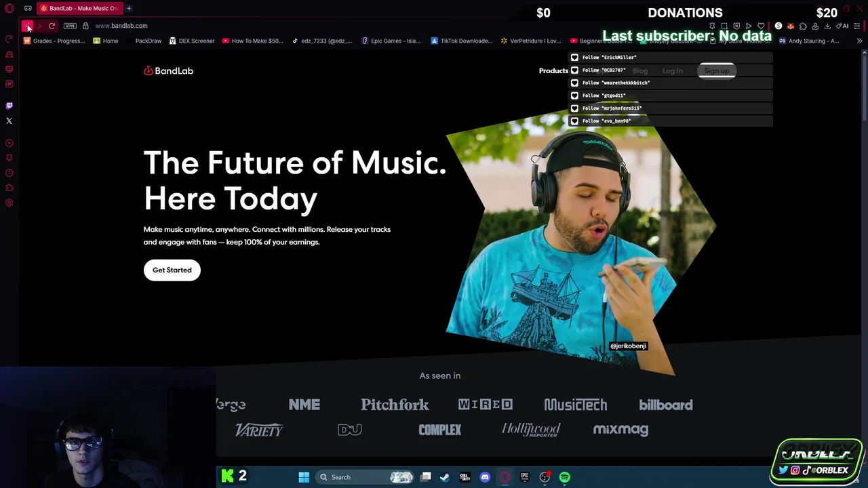This screenshot has width=868, height=488.
Task: Open the Twitch sidebar panel
Action: tap(9, 106)
